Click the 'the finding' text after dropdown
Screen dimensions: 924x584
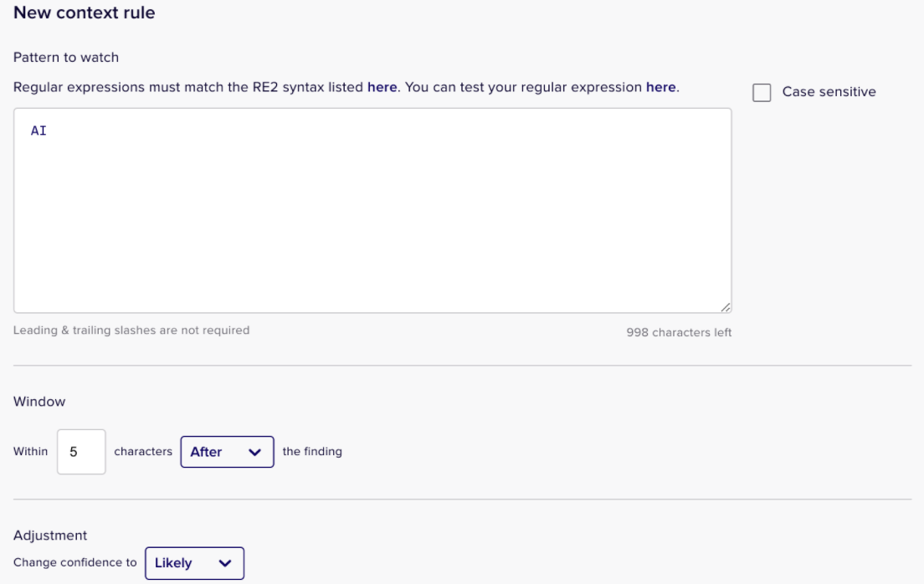[x=312, y=452]
